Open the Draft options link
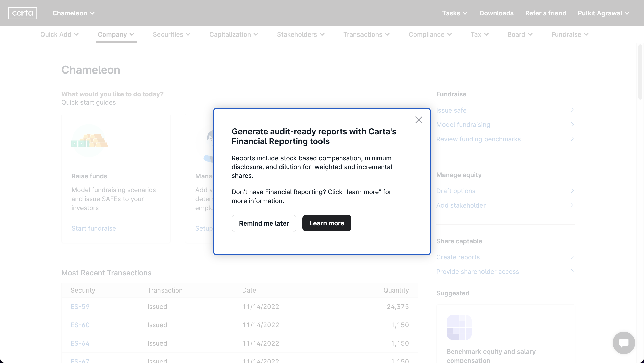Screen dimensions: 644x363 pyautogui.click(x=456, y=191)
